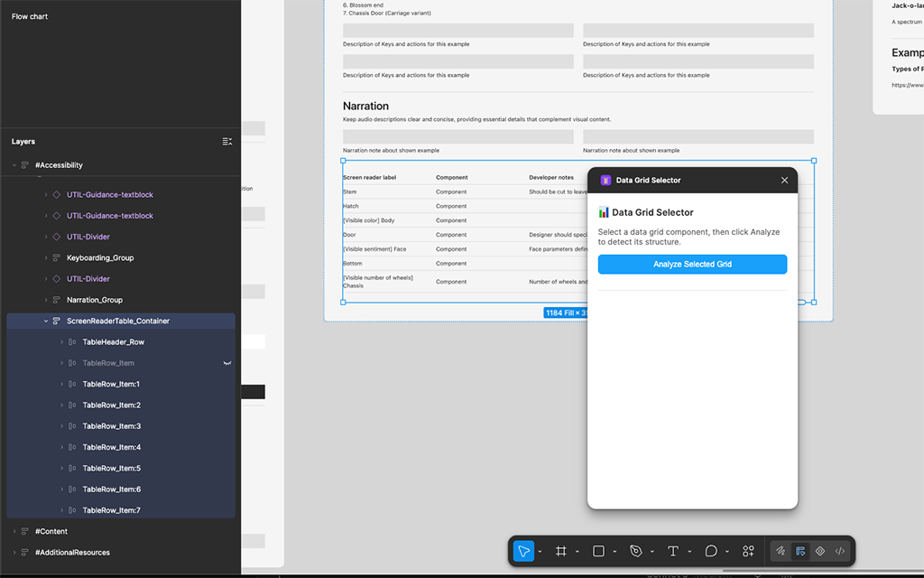Expand the TableHeader_Row layer
The image size is (924, 578).
click(62, 342)
